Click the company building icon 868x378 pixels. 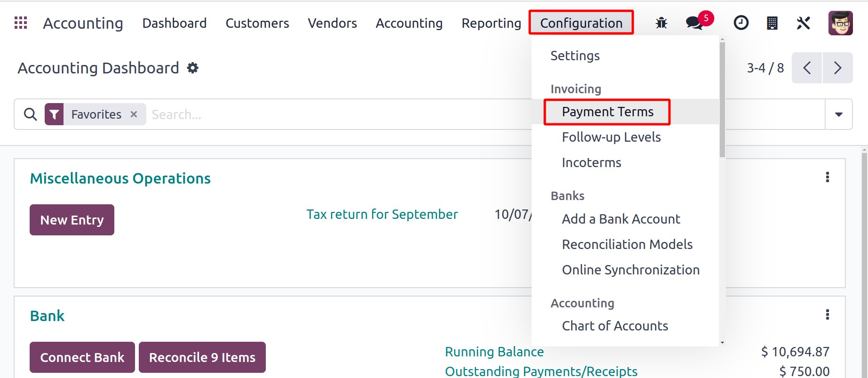772,23
